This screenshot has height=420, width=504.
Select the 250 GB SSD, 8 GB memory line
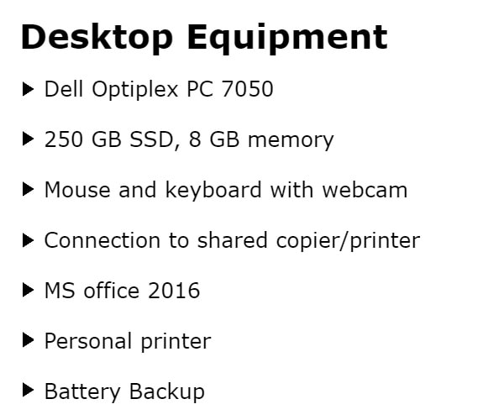pos(188,139)
